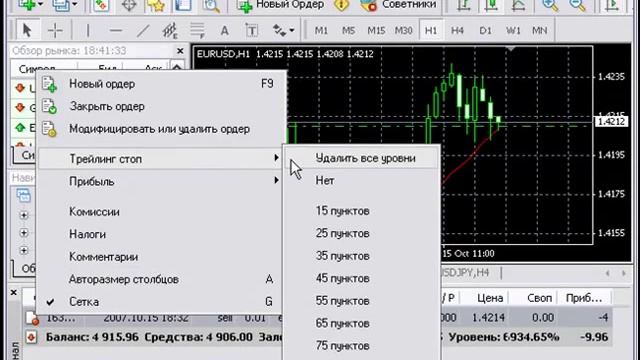Set trailing stop to 25 пунктов
Image resolution: width=640 pixels, height=360 pixels.
click(x=362, y=233)
